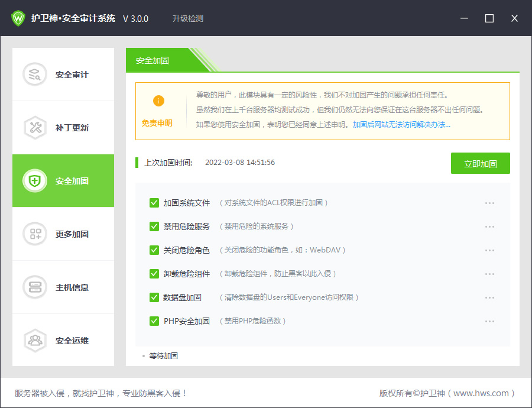Open the 加固后网站无法访问解决办法 link
Viewport: 532px width, 408px height.
401,125
